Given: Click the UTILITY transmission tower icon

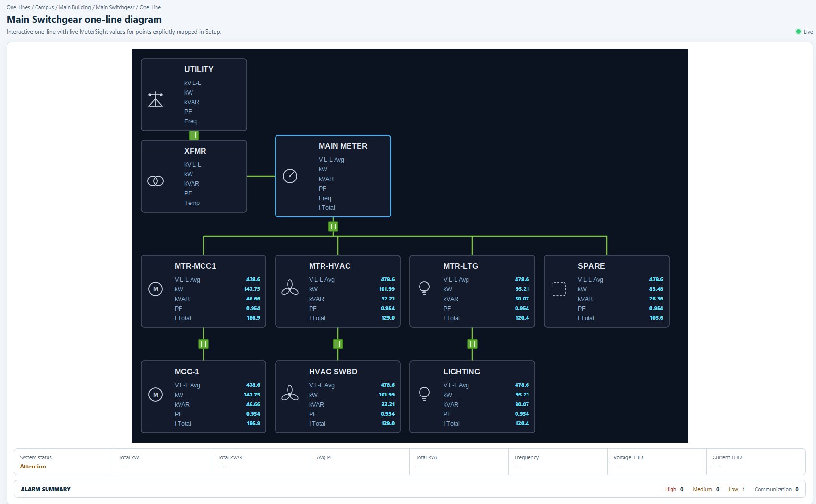Looking at the screenshot, I should coord(156,99).
